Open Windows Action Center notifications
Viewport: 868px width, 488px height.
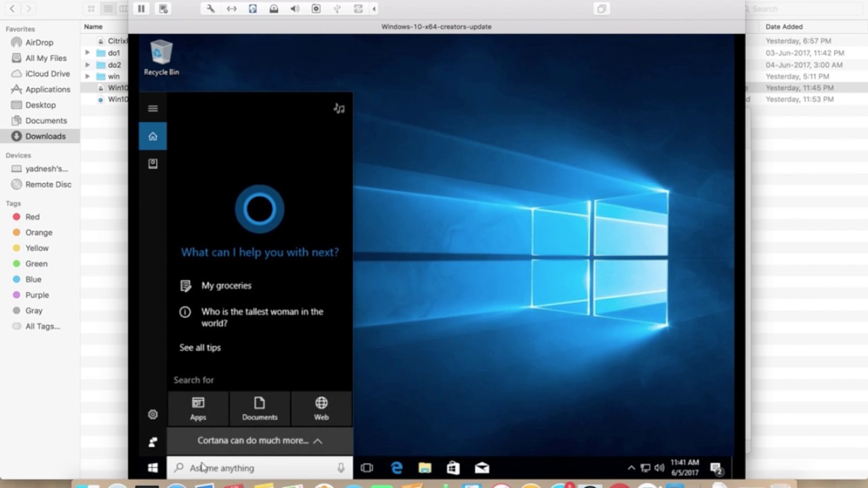coord(716,468)
